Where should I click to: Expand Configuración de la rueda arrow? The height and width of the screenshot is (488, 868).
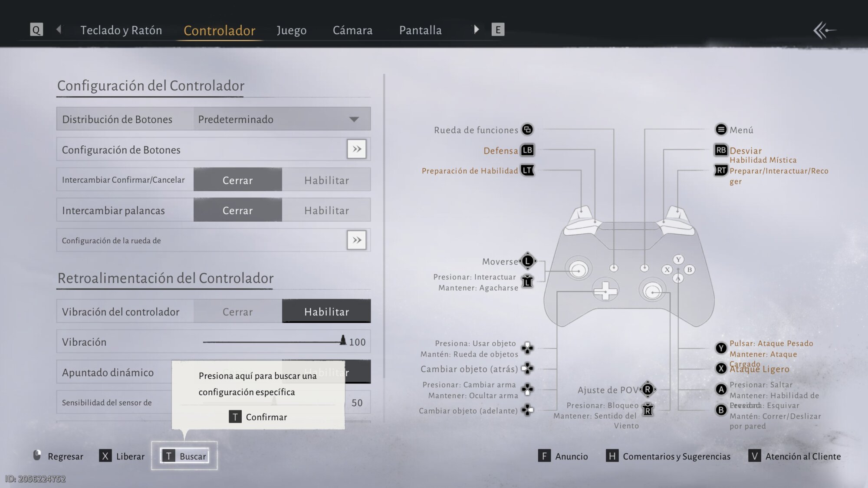click(x=356, y=240)
